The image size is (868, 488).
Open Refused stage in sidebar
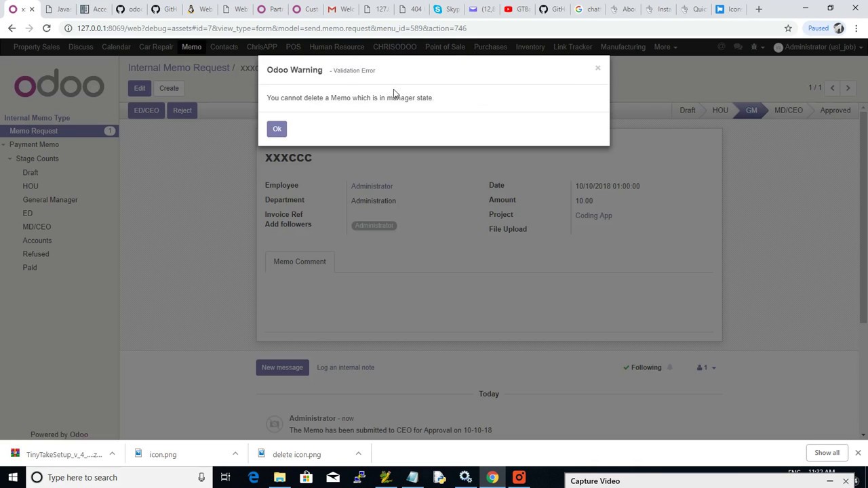36,253
